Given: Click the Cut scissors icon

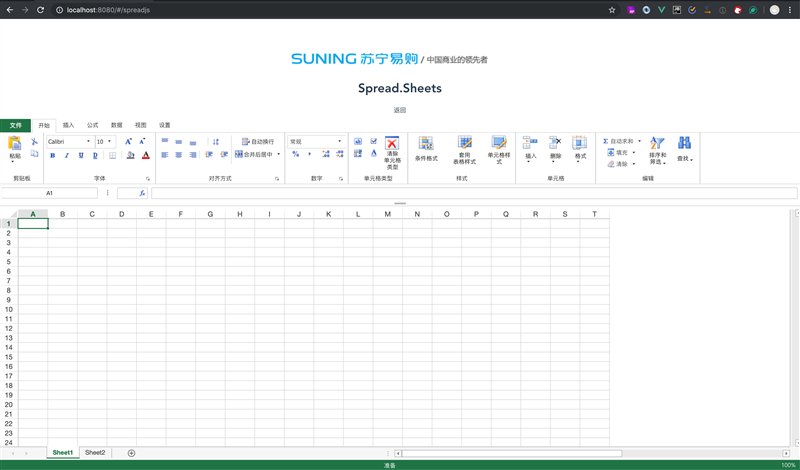Looking at the screenshot, I should point(34,142).
